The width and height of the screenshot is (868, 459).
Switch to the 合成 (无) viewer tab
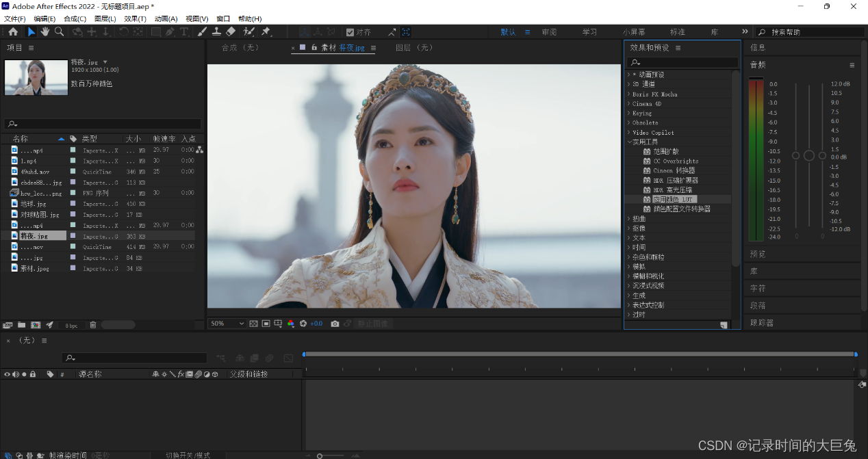click(240, 48)
